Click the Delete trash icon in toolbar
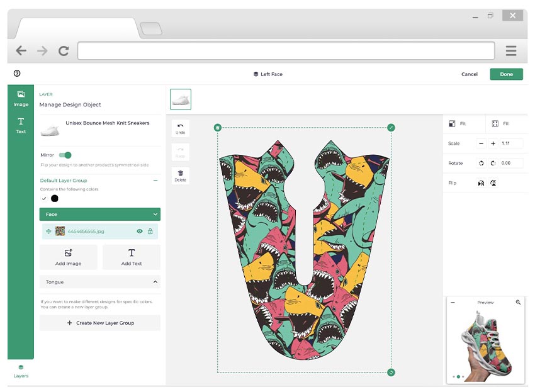This screenshot has height=392, width=535. [x=180, y=176]
